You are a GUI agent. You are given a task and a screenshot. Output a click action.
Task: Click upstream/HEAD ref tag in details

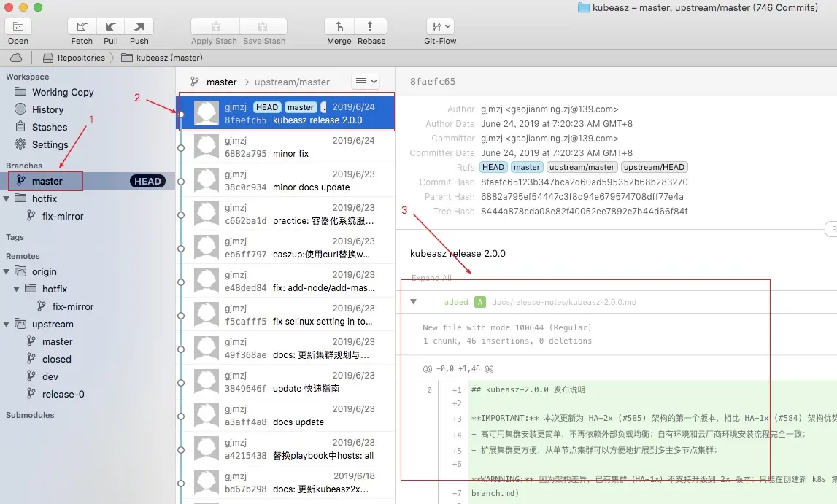[x=654, y=168]
